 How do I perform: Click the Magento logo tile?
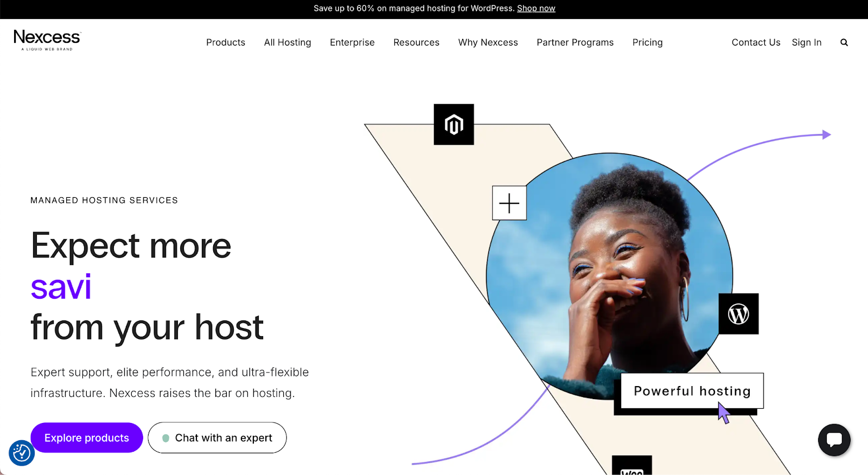pyautogui.click(x=454, y=124)
